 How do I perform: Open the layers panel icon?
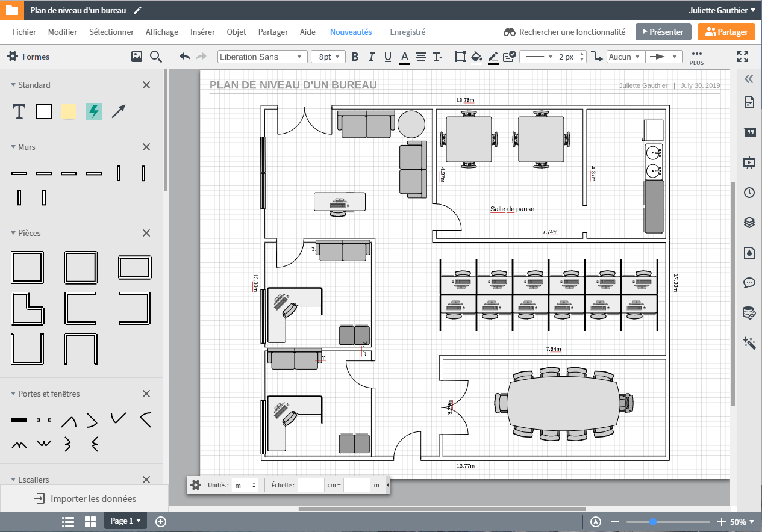pyautogui.click(x=749, y=222)
